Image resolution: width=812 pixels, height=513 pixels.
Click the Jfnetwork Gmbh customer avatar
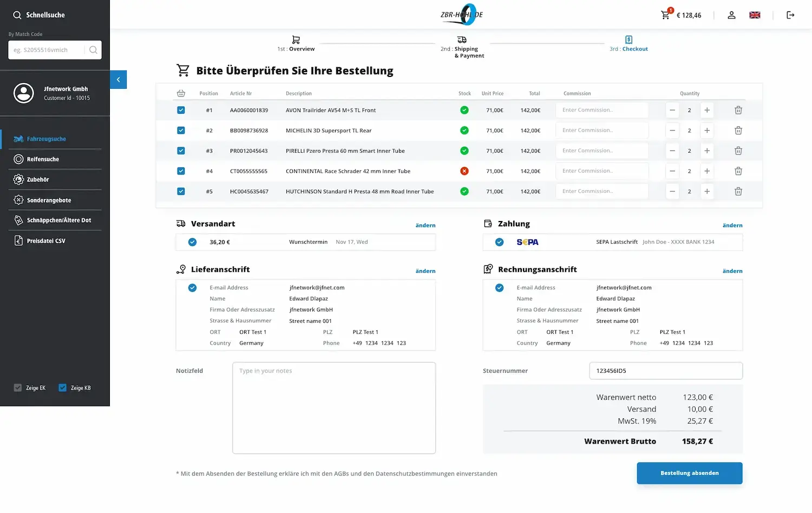(x=24, y=93)
